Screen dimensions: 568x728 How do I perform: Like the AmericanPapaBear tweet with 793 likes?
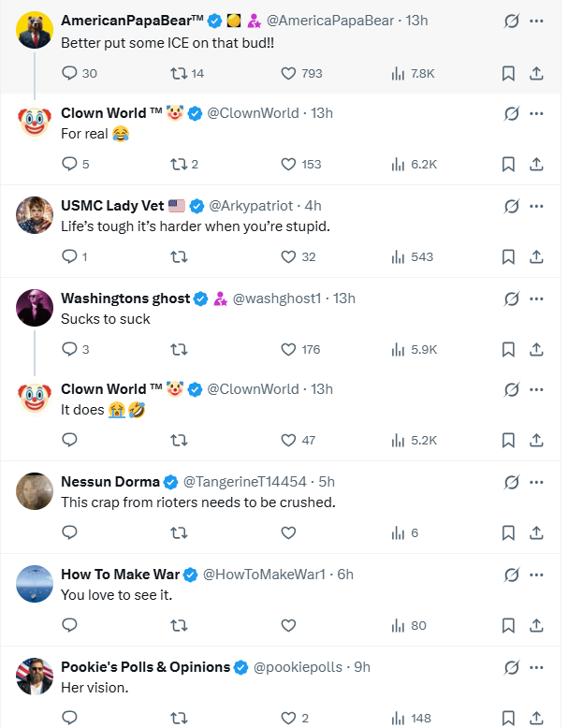pyautogui.click(x=289, y=73)
